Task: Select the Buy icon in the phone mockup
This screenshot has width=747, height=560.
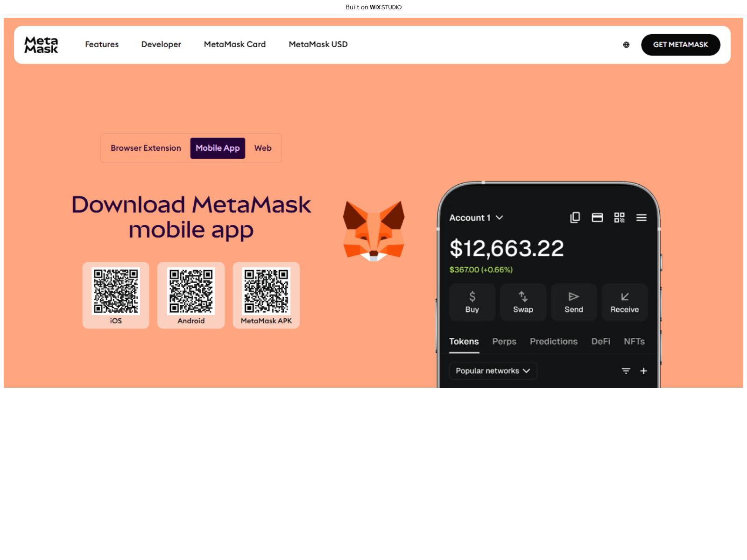Action: (x=472, y=296)
